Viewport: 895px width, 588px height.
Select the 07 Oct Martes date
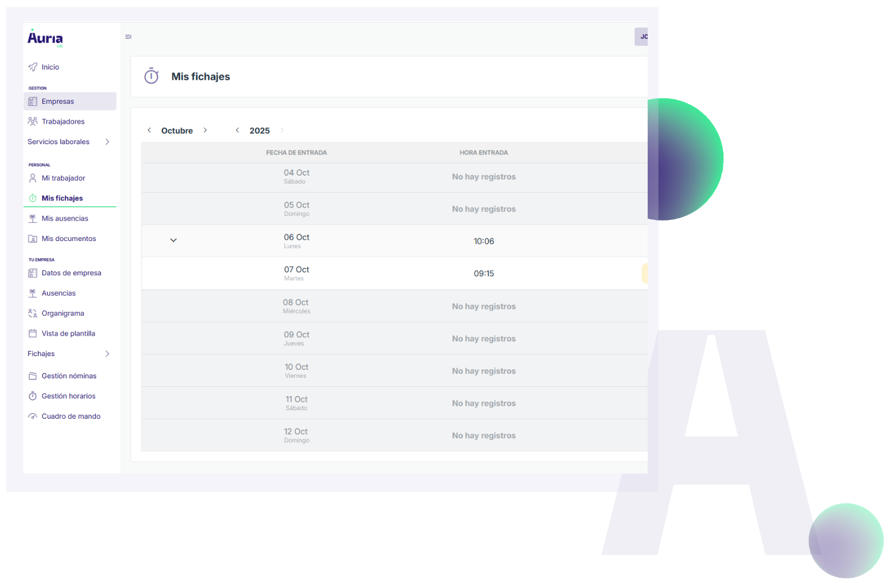pyautogui.click(x=297, y=273)
